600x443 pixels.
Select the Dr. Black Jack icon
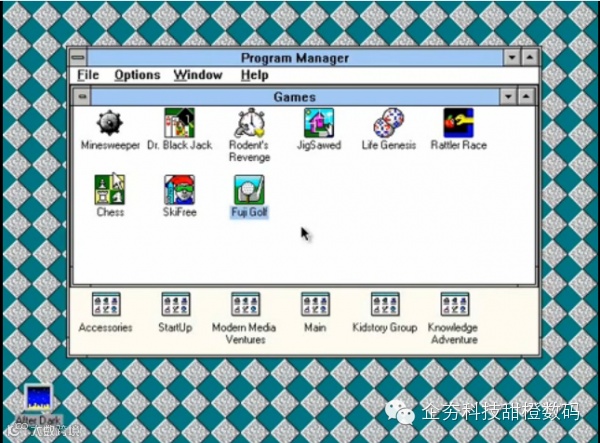point(179,123)
